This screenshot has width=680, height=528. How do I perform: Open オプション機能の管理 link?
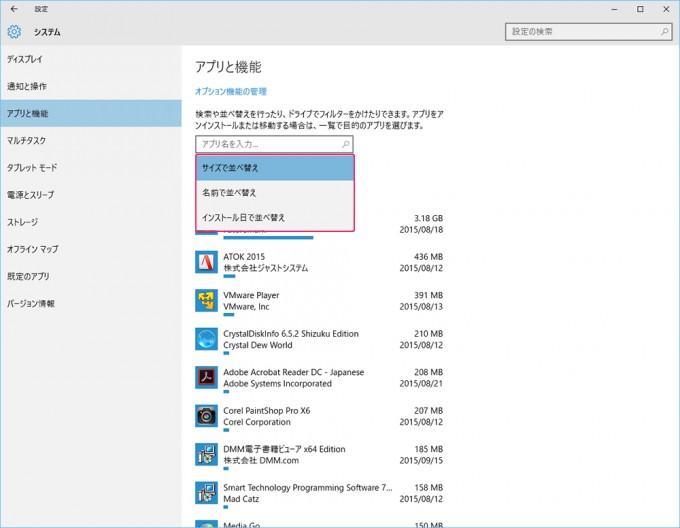tap(231, 91)
